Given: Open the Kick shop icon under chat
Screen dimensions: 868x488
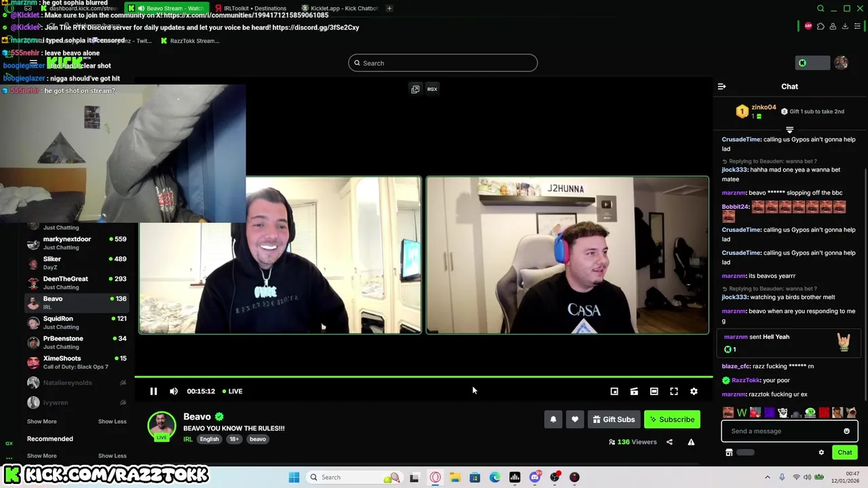Looking at the screenshot, I should [x=729, y=452].
